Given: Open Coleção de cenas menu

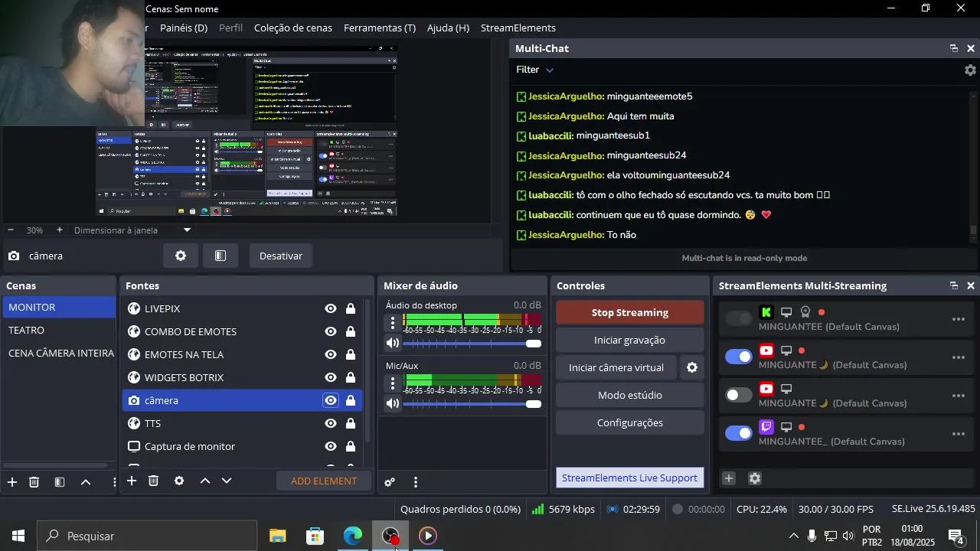Looking at the screenshot, I should point(293,28).
